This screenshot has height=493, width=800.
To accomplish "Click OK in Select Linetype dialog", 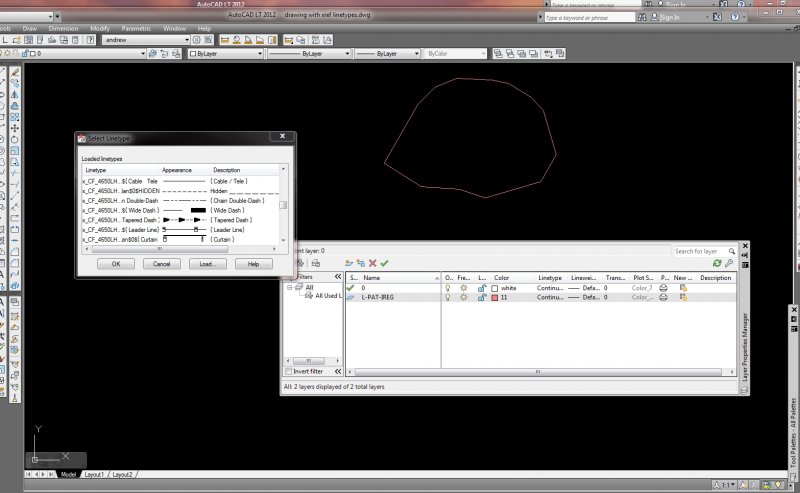I will 116,264.
